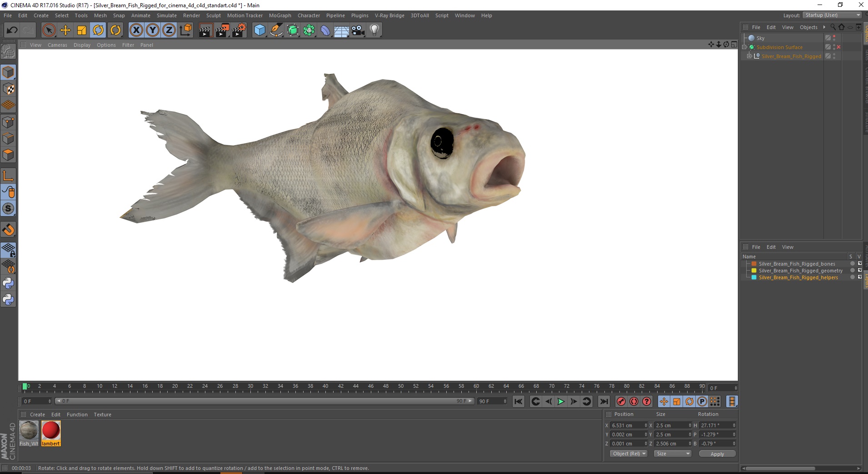The image size is (868, 474).
Task: Toggle Silver_Bream_Fish_Rigged visibility dots
Action: click(834, 56)
